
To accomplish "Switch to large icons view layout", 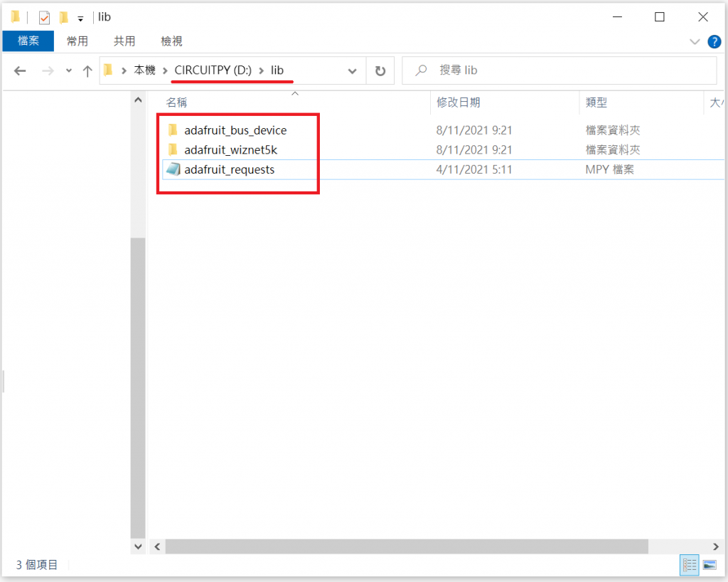I will coord(710,565).
